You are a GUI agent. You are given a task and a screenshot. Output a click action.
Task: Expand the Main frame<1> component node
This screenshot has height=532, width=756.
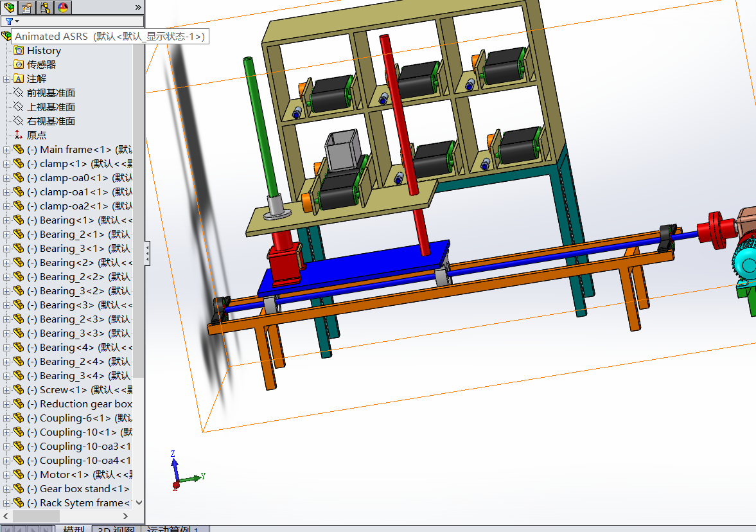7,150
